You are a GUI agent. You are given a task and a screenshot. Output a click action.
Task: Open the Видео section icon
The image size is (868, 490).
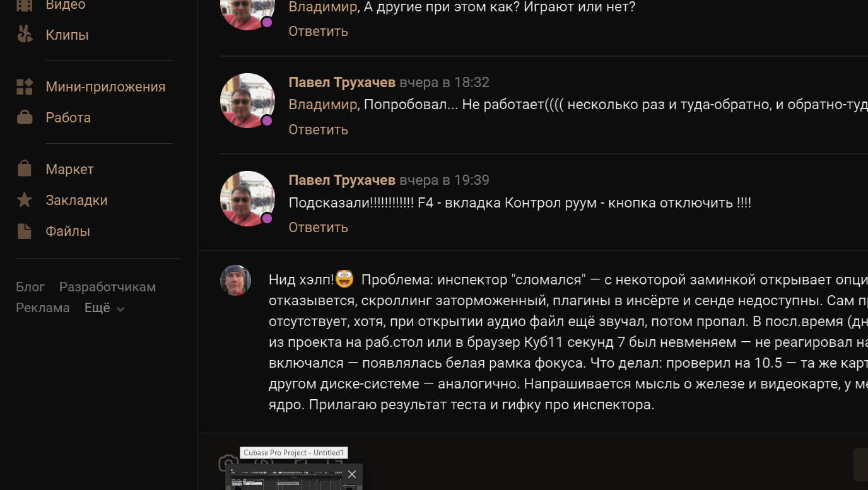click(25, 5)
